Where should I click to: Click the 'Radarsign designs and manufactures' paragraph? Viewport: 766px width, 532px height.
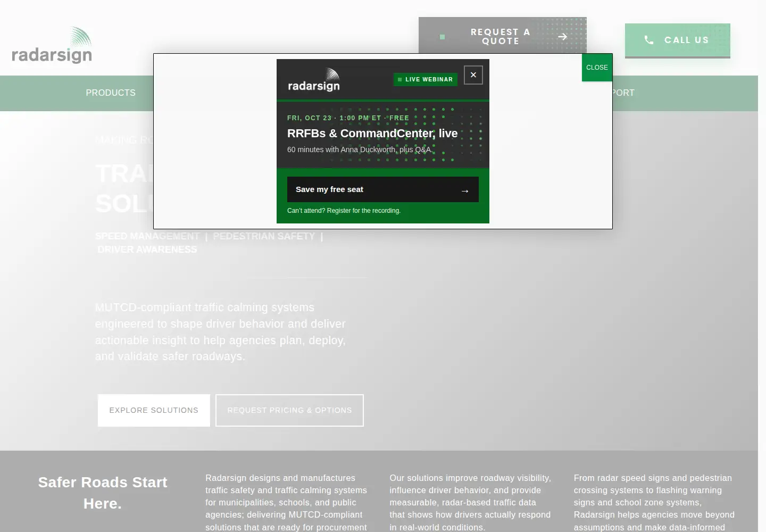click(286, 502)
